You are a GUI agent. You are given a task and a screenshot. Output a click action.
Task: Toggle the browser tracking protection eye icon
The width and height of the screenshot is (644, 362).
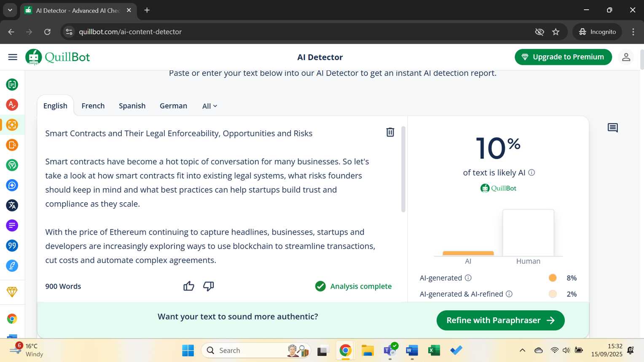tap(539, 32)
